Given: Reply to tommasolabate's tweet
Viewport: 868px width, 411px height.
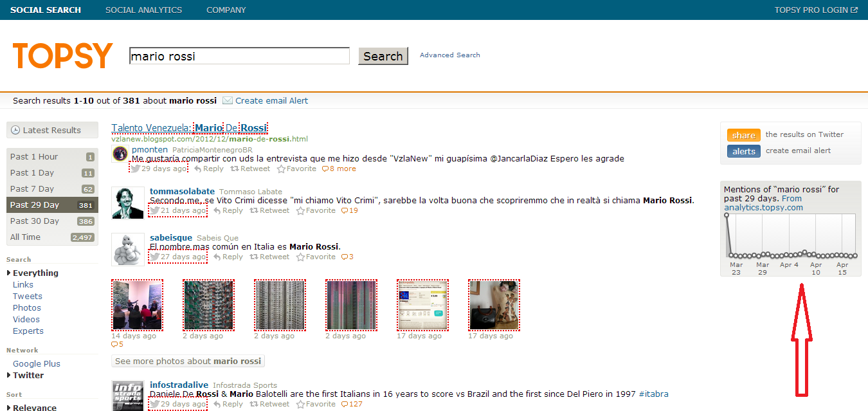Looking at the screenshot, I should pos(228,210).
